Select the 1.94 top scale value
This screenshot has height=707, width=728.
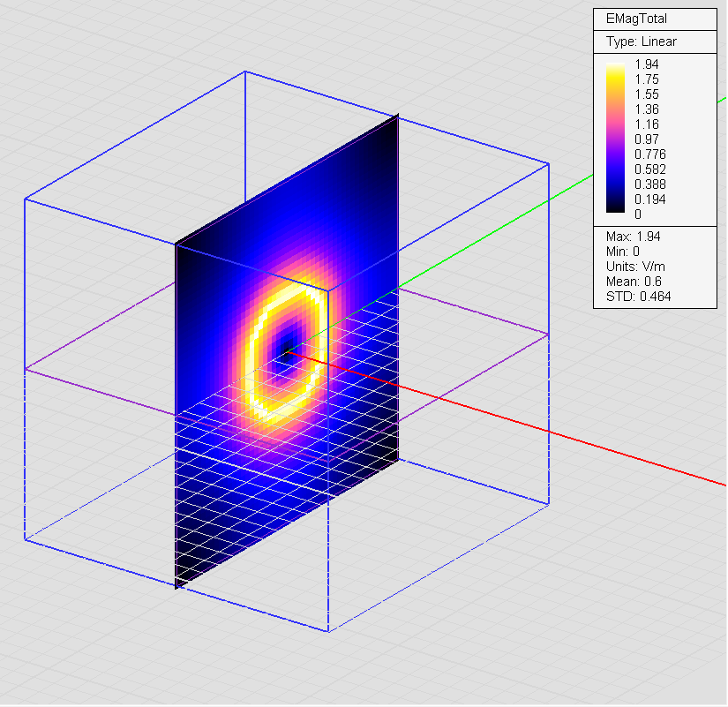click(647, 64)
